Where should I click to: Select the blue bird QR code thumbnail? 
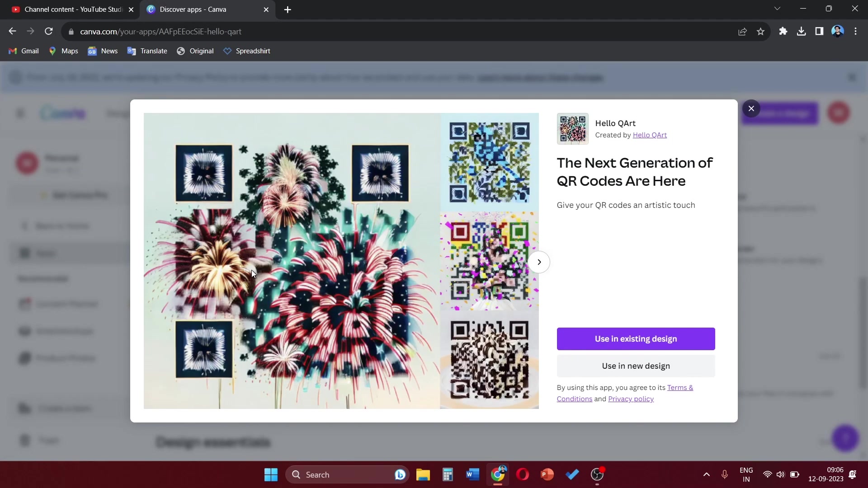(x=489, y=162)
